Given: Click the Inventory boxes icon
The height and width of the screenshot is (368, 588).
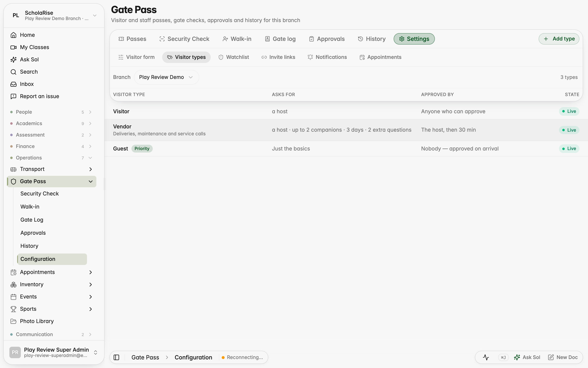Looking at the screenshot, I should [13, 285].
